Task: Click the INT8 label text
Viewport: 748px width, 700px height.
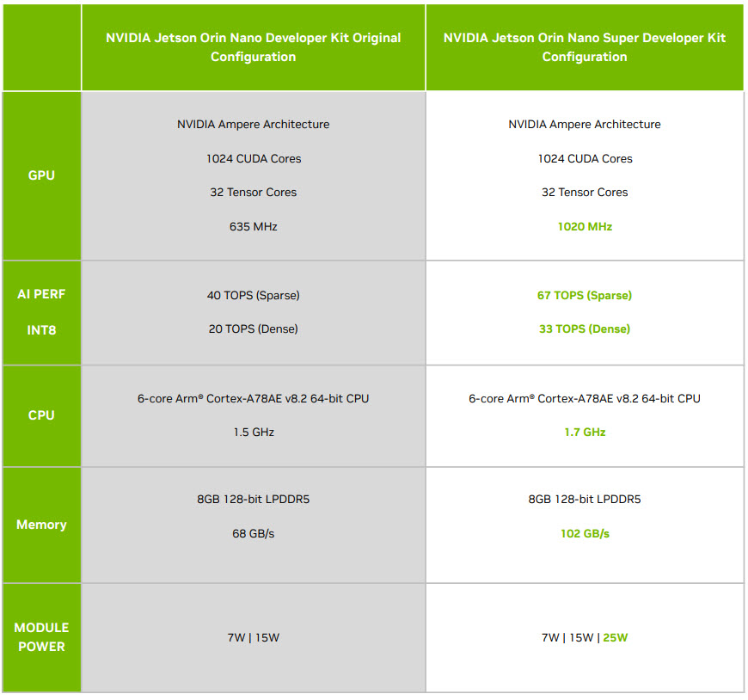Action: [41, 329]
